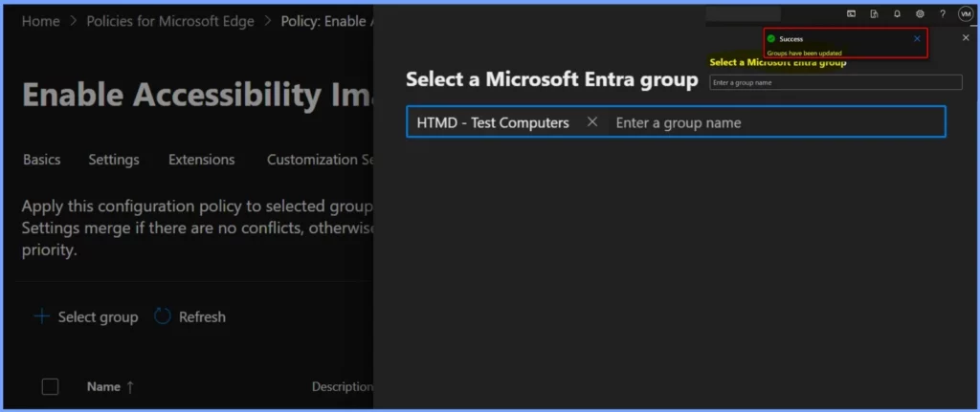This screenshot has width=980, height=412.
Task: Click the Name column header
Action: click(x=103, y=387)
